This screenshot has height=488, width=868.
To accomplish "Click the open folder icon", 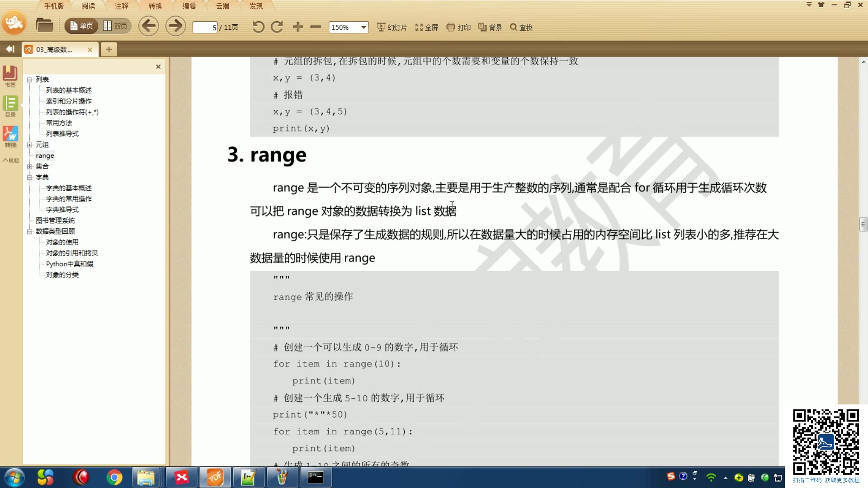I will pos(44,26).
